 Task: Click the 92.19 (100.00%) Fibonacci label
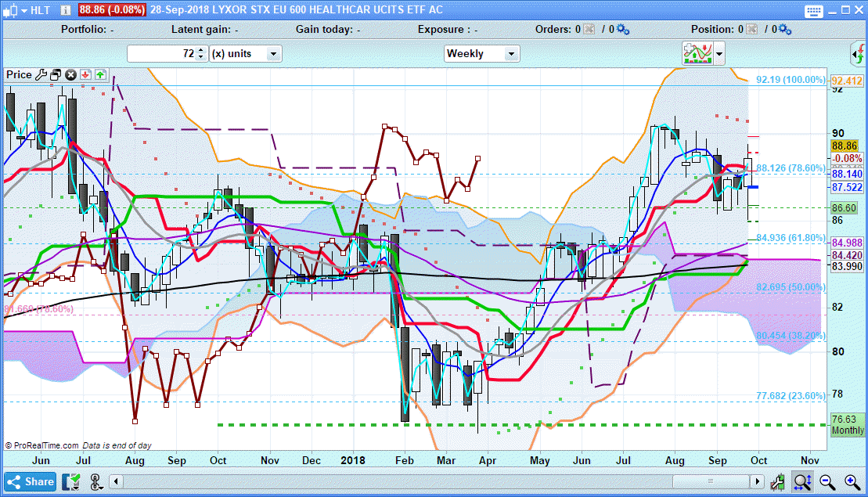point(791,80)
